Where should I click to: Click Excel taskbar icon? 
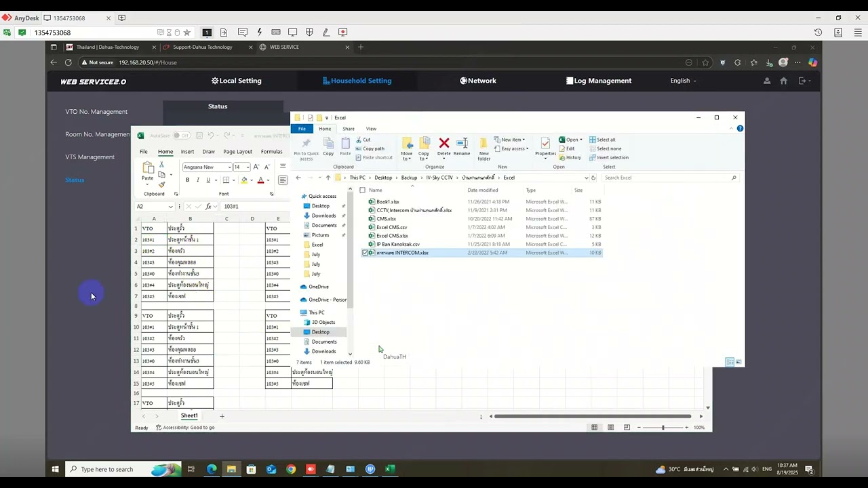point(391,469)
